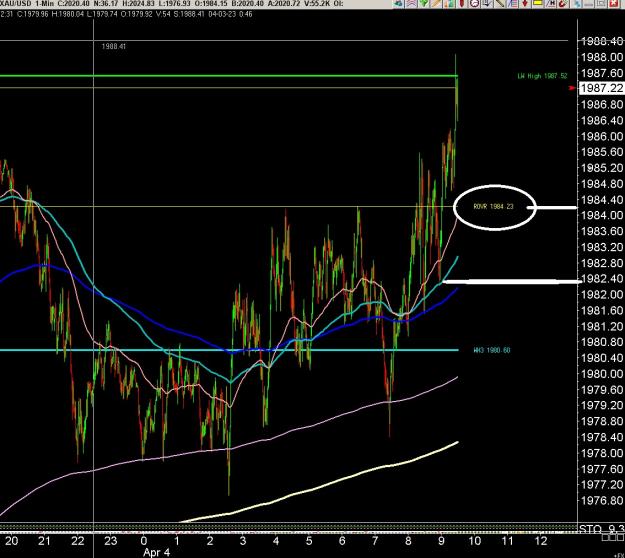Viewport: 625px width, 558px height.
Task: Open the clock time-settings toolbar icon
Action: click(474, 3)
